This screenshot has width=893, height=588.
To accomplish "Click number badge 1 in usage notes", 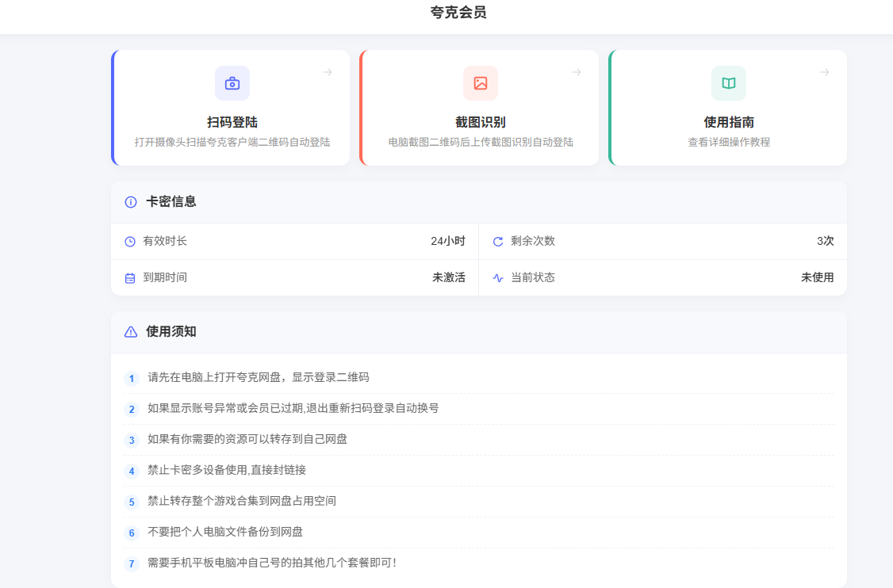I will (x=132, y=379).
